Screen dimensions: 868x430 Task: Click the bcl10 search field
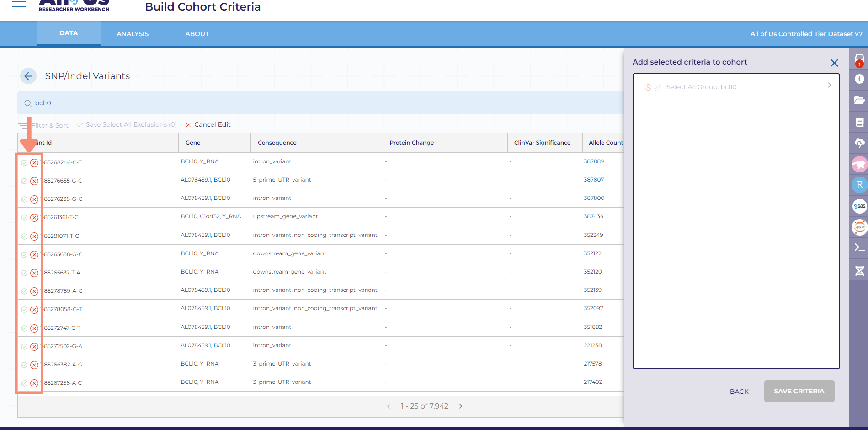[321, 103]
